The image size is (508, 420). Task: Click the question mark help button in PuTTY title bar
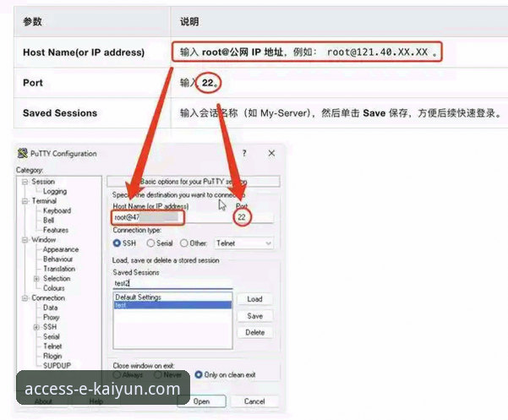click(244, 153)
